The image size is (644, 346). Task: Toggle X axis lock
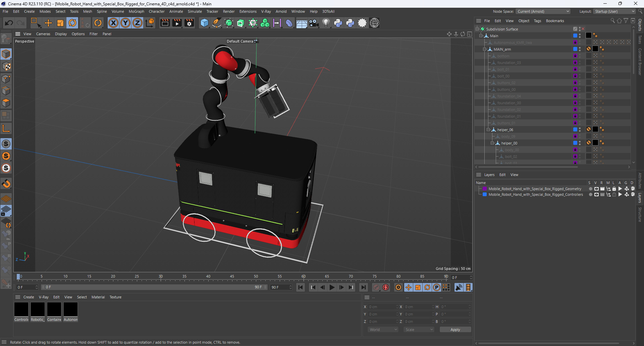coord(113,23)
